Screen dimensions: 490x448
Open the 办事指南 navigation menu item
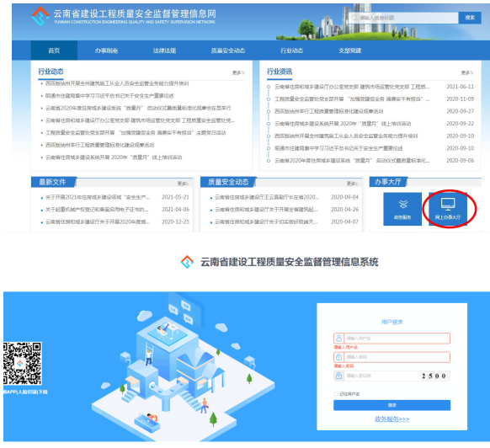pos(106,51)
